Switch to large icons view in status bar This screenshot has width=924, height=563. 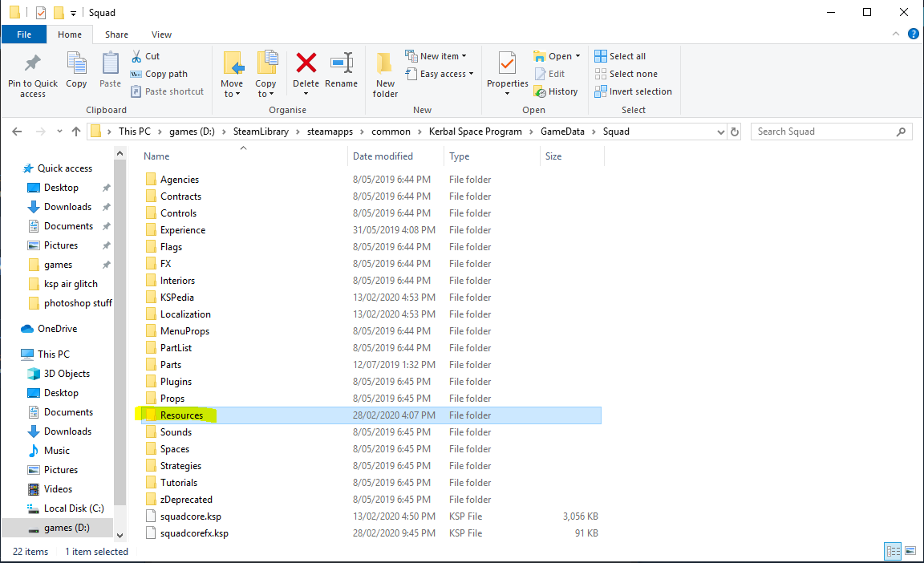coord(910,551)
